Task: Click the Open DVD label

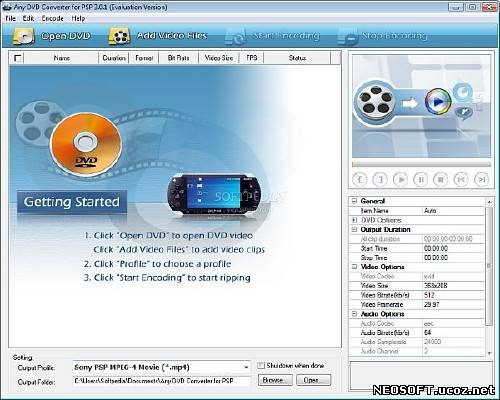Action: coord(66,36)
